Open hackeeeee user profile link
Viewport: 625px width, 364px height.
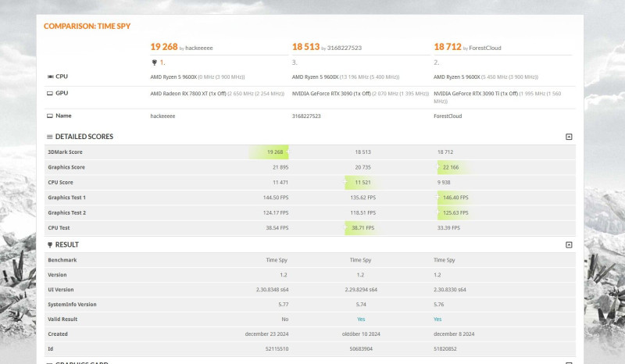click(x=199, y=48)
